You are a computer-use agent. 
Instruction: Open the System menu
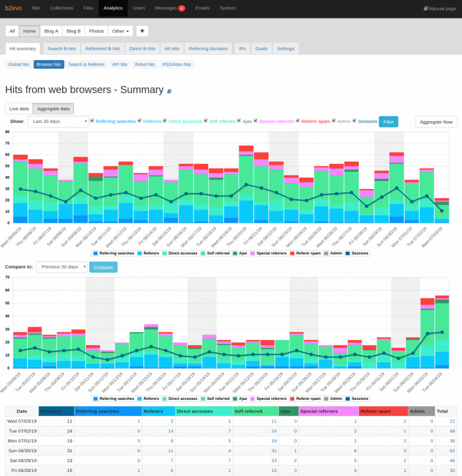tap(227, 8)
